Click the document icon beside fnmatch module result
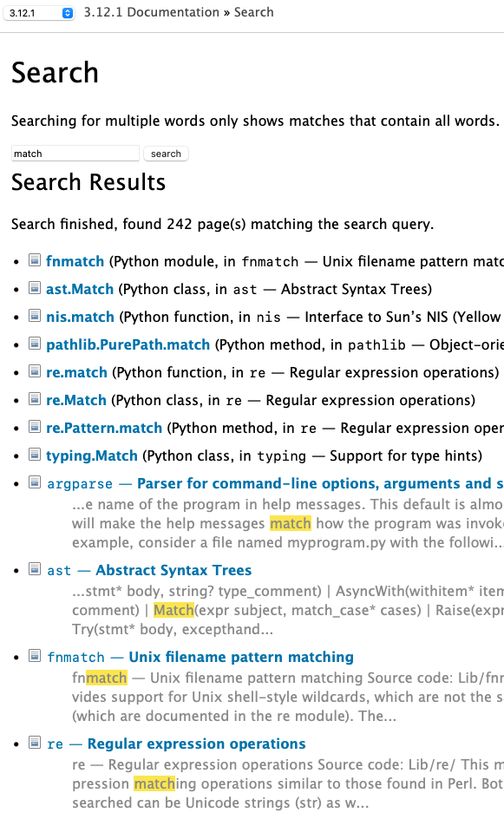 tap(35, 260)
